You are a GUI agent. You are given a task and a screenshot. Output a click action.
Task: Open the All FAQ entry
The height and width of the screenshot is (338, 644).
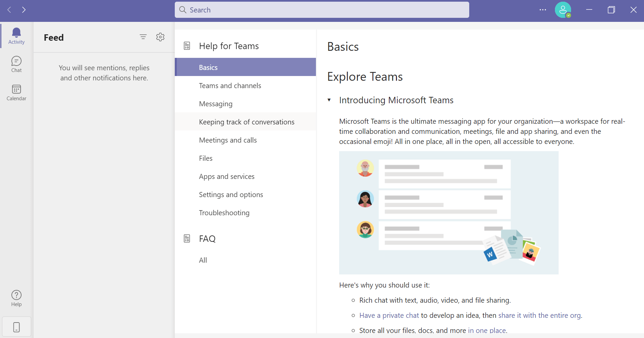click(x=245, y=260)
